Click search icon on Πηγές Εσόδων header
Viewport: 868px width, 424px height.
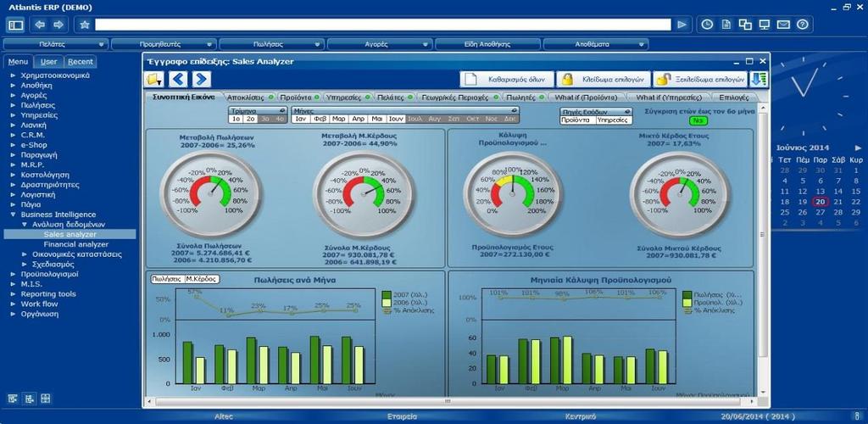click(626, 111)
